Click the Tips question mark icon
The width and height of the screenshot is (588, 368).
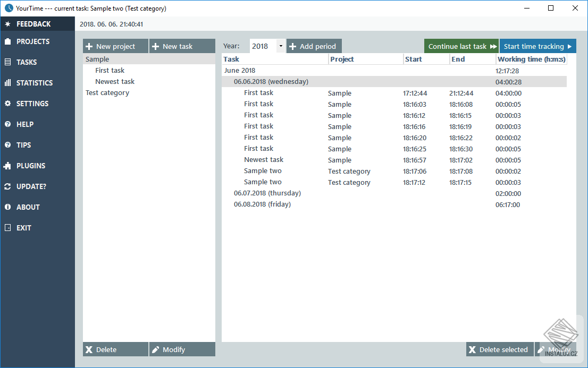coord(7,144)
